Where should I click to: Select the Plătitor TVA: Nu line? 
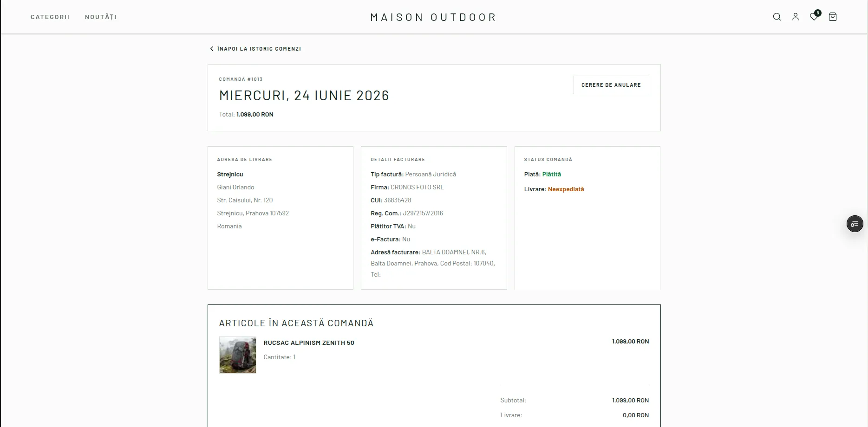(393, 226)
